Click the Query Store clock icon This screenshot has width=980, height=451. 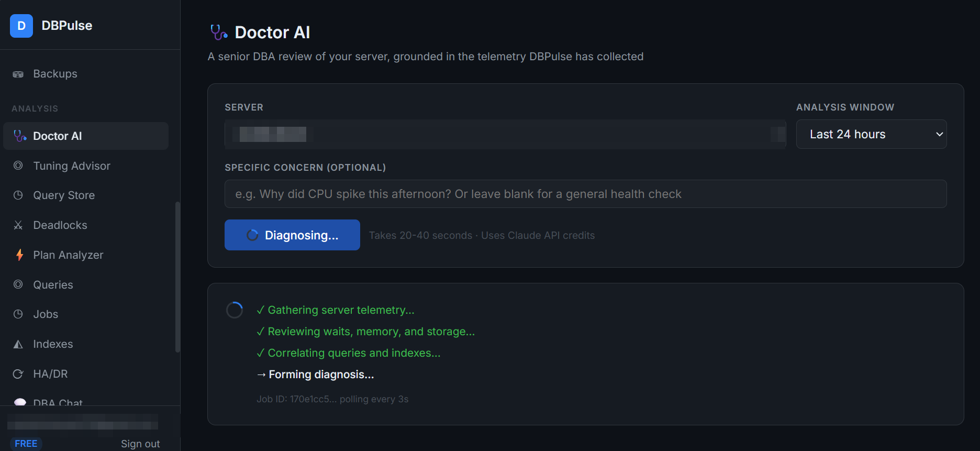[18, 195]
